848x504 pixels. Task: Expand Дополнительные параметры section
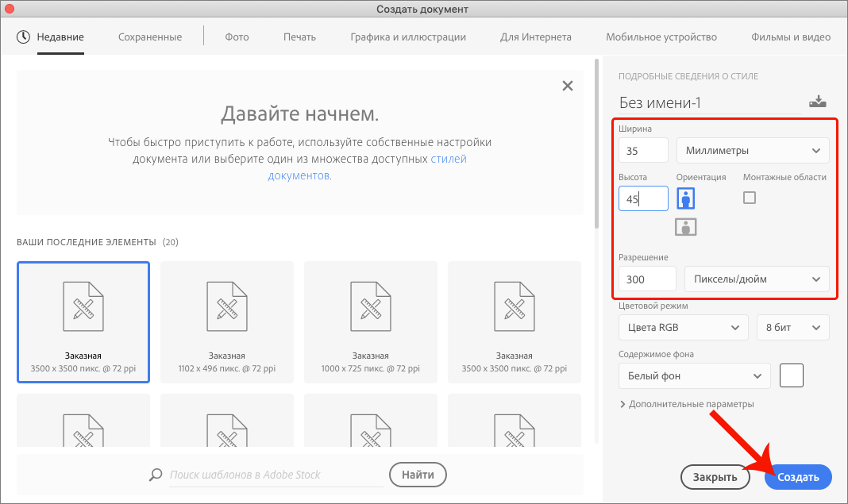click(x=686, y=403)
